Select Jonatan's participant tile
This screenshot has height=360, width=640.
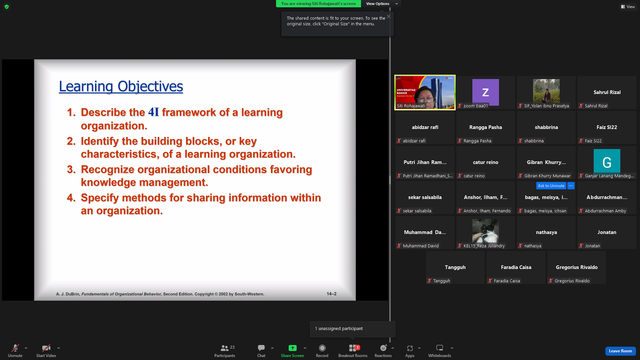(607, 233)
